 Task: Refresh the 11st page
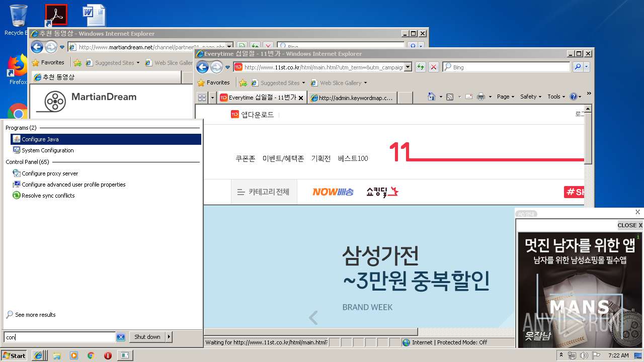click(420, 67)
